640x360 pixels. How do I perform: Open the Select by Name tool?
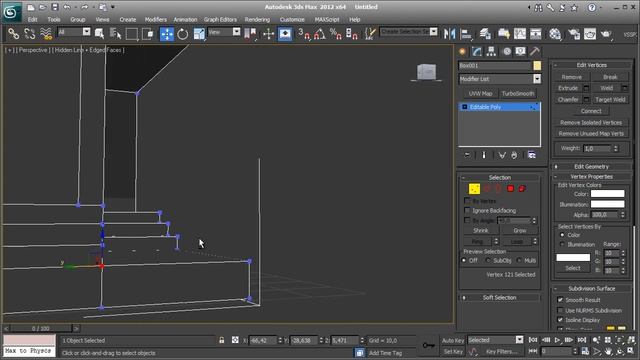click(x=116, y=33)
